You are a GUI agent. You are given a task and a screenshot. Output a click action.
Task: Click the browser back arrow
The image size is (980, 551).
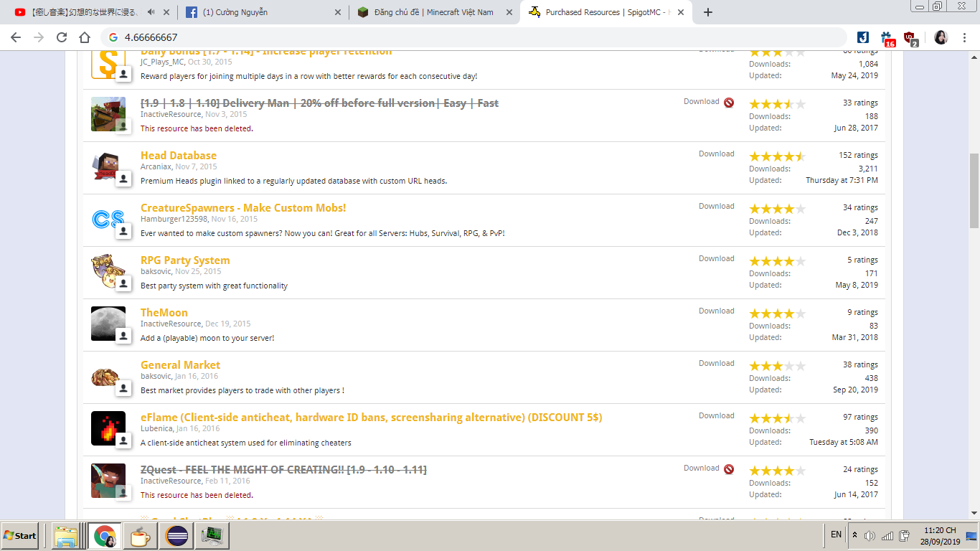(x=16, y=37)
